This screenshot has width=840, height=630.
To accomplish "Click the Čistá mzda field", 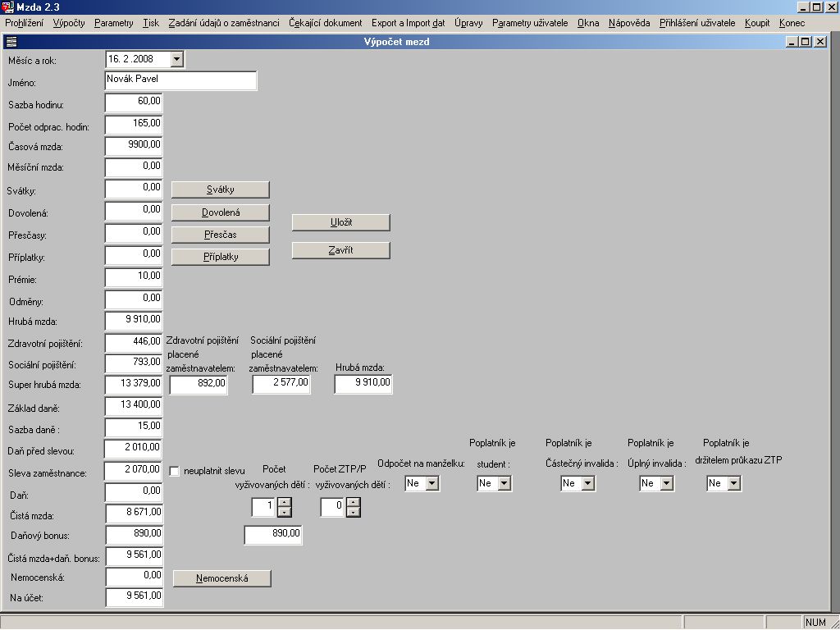I will click(135, 514).
